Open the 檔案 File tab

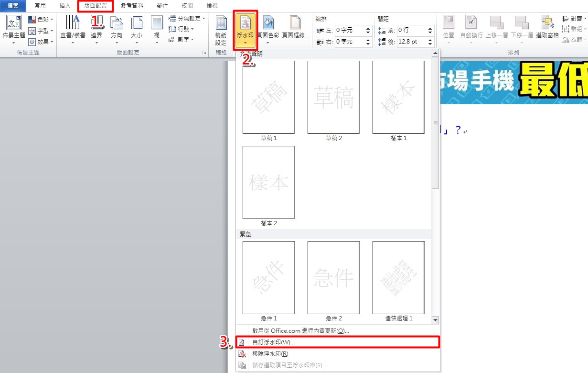click(13, 6)
